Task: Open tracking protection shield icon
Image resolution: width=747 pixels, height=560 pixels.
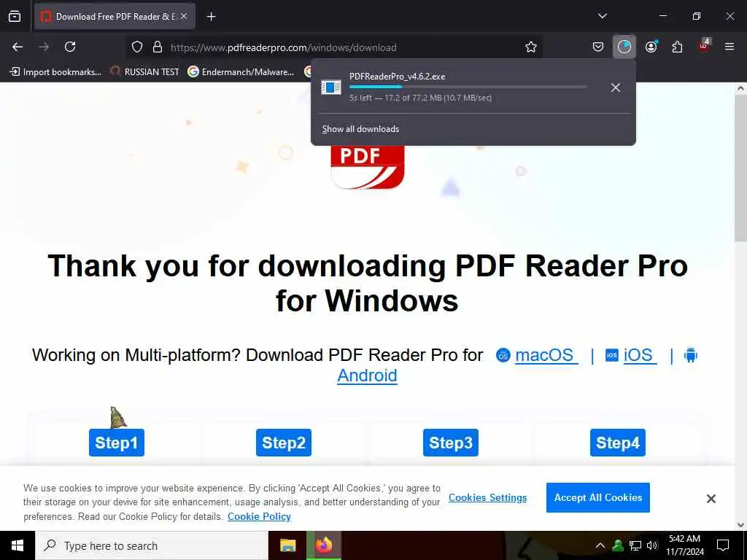Action: point(137,47)
